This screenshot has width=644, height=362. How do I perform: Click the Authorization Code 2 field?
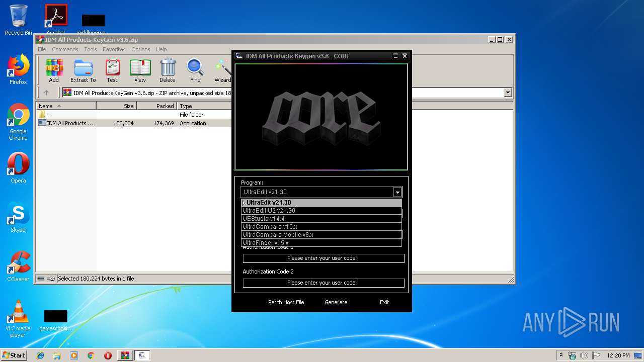click(x=324, y=283)
